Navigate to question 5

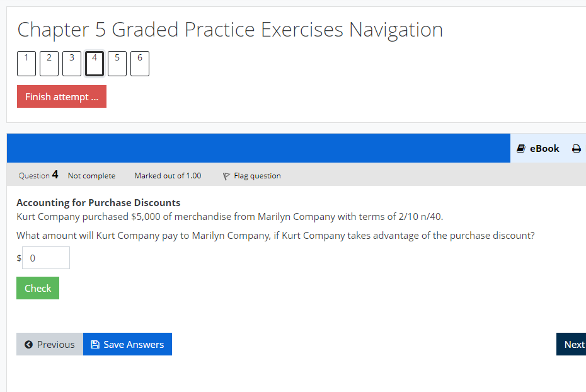117,63
